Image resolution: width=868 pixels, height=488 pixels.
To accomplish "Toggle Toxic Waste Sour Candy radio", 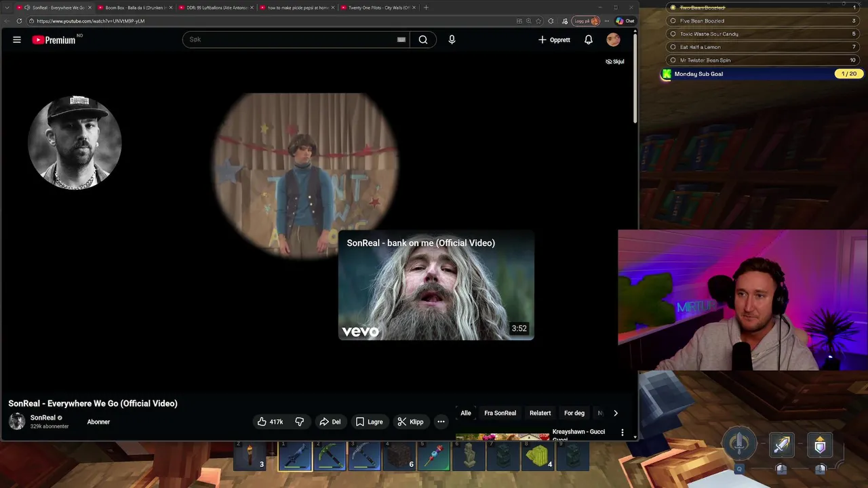I will point(673,34).
